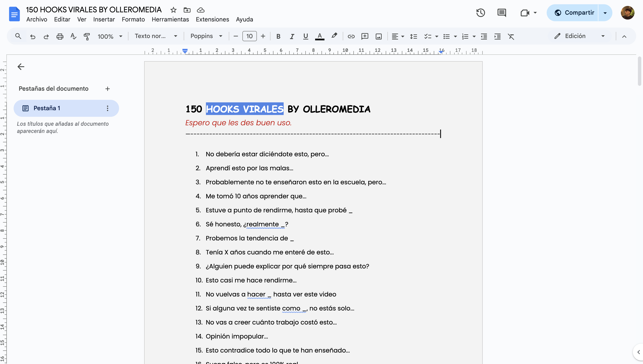The image size is (643, 364).
Task: Open the Insertar menu
Action: (x=104, y=20)
